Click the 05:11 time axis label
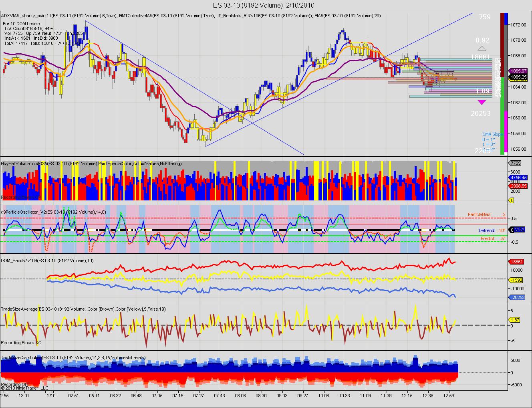This screenshot has width=532, height=408. (x=95, y=395)
